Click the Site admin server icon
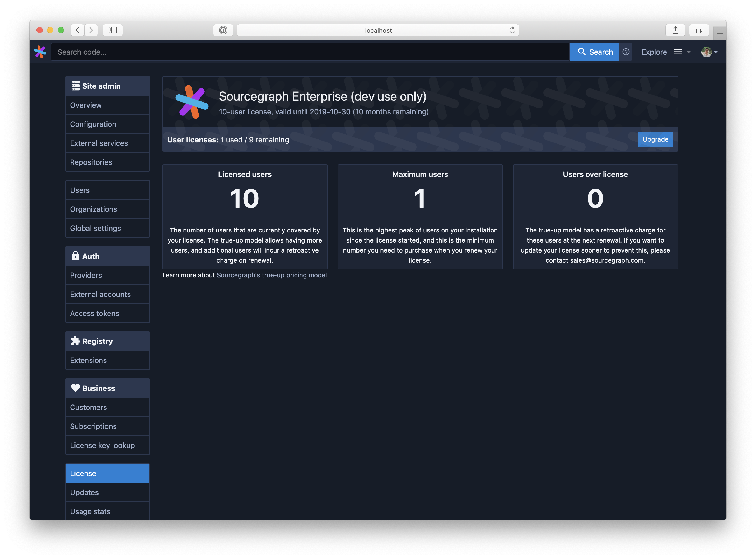 [x=76, y=86]
